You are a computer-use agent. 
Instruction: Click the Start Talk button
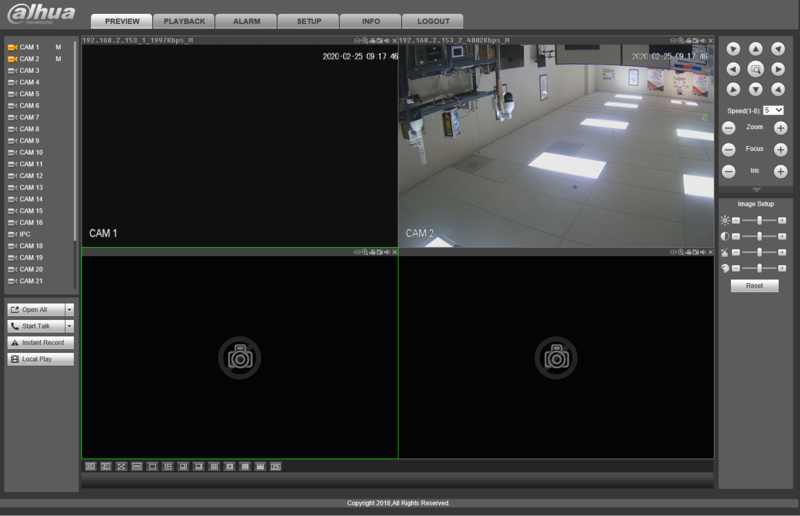click(x=36, y=326)
